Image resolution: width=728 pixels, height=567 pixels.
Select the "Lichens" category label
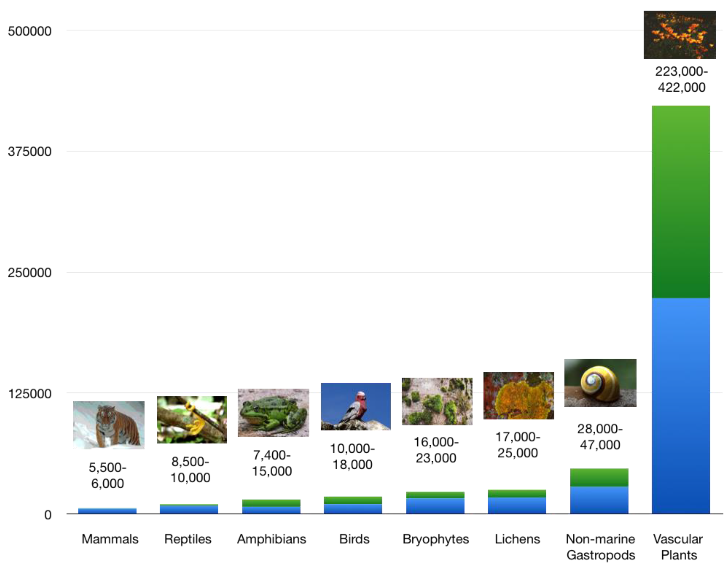[517, 539]
